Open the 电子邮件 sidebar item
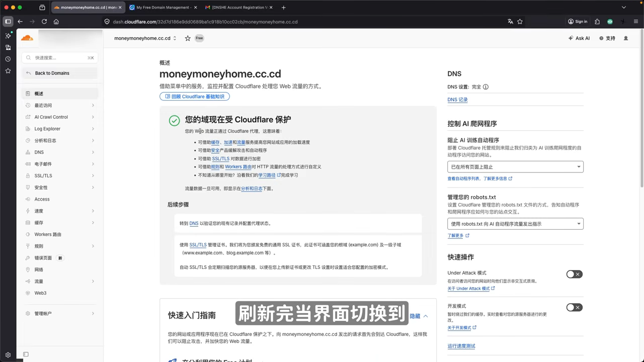This screenshot has width=644, height=362. click(x=60, y=164)
